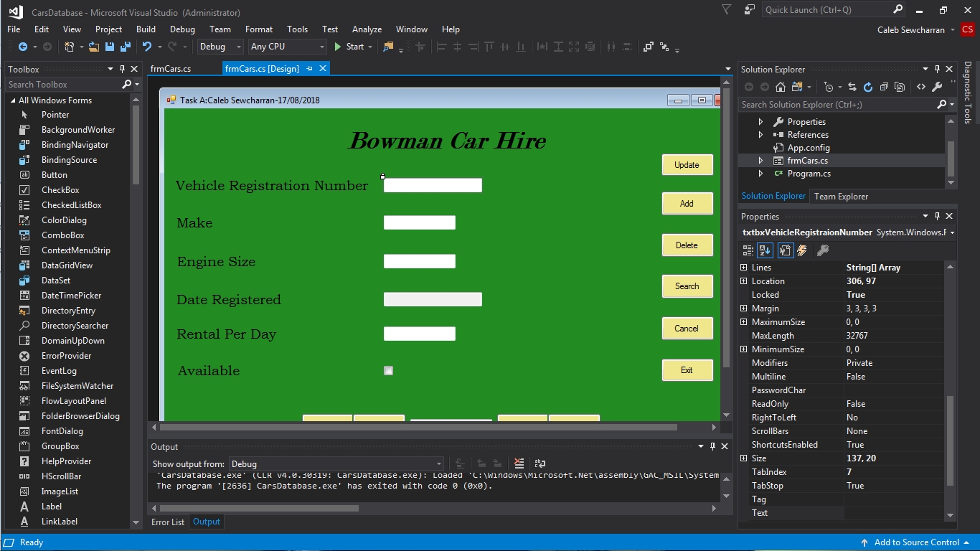980x551 pixels.
Task: Click View Code icon in Solution Explorer
Action: coord(921,87)
